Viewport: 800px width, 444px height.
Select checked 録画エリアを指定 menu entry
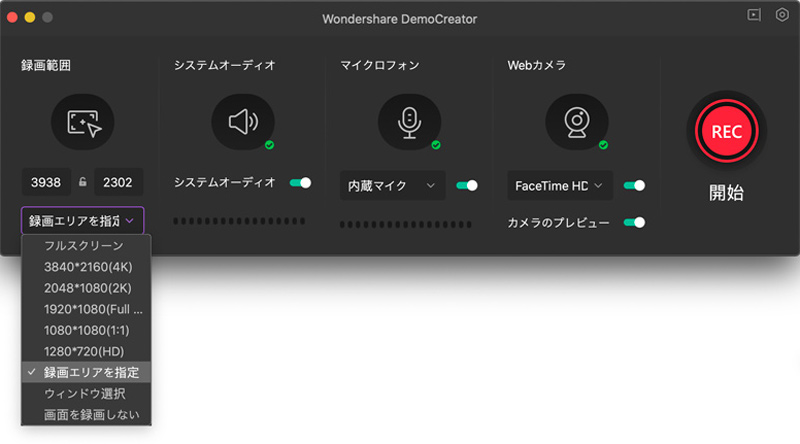pos(86,372)
